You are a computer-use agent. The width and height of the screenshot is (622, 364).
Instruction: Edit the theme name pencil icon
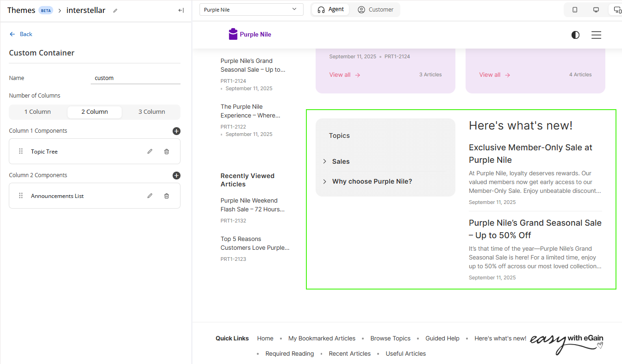(115, 11)
